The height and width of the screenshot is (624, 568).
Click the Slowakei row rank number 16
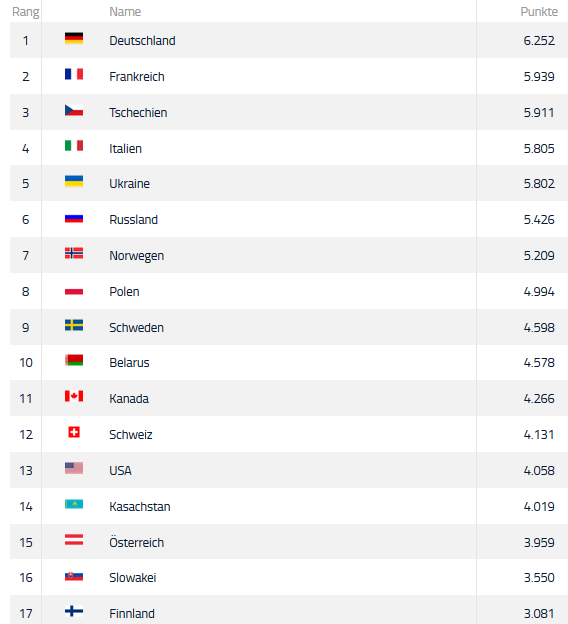click(26, 577)
